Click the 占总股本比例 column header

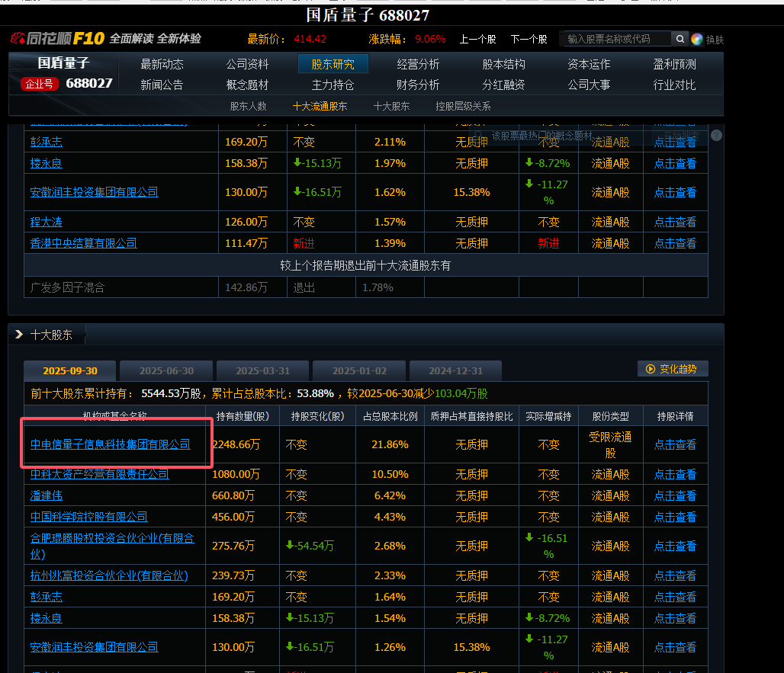coord(390,416)
